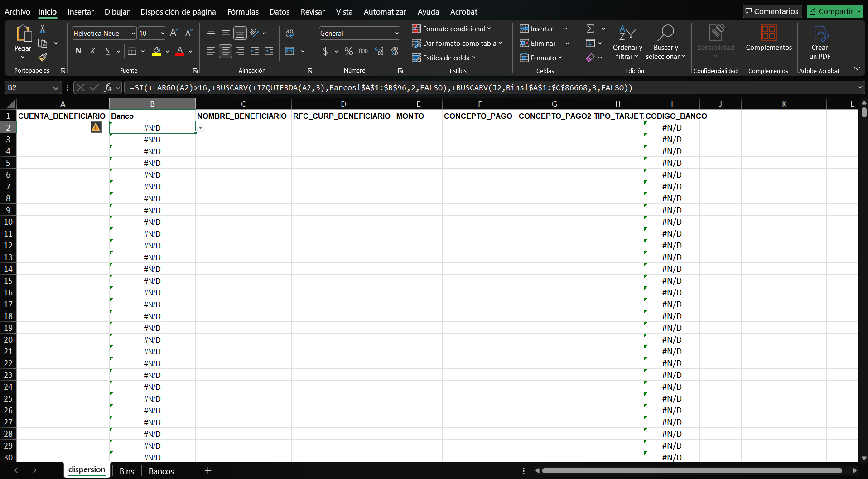Screen dimensions: 868x479
Task: Click the increase decimals icon
Action: pyautogui.click(x=379, y=51)
